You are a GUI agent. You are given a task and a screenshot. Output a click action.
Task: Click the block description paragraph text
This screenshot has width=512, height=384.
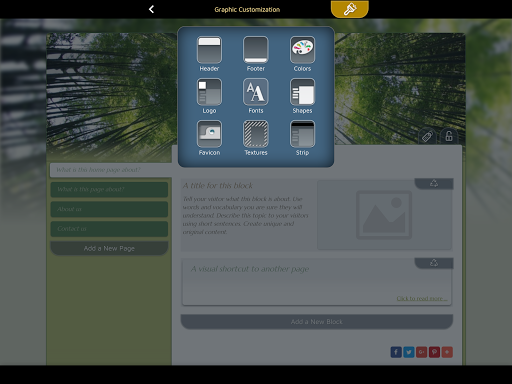[245, 215]
